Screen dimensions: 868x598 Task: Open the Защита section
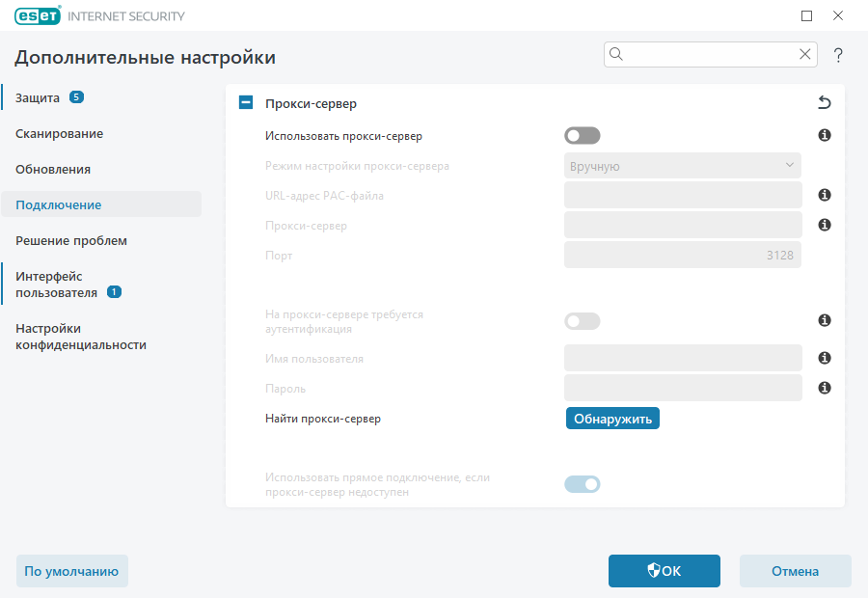tap(37, 98)
